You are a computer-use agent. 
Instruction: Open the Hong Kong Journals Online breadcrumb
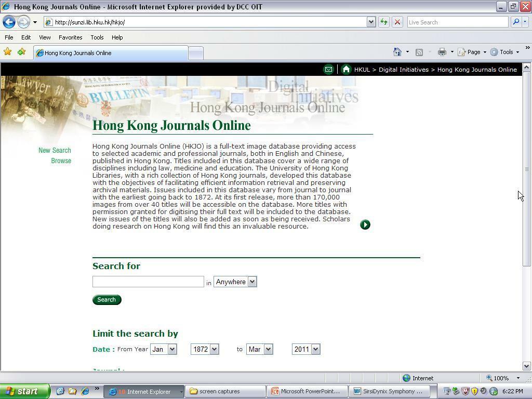(477, 70)
